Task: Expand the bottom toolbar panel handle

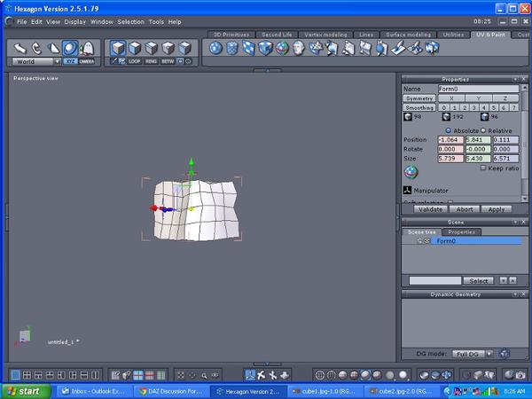Action: click(268, 364)
